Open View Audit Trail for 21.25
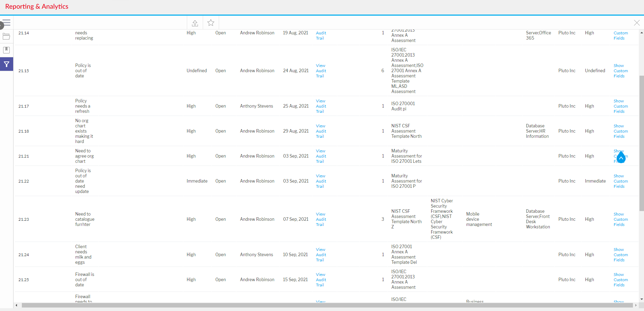The image size is (644, 311). pos(321,280)
